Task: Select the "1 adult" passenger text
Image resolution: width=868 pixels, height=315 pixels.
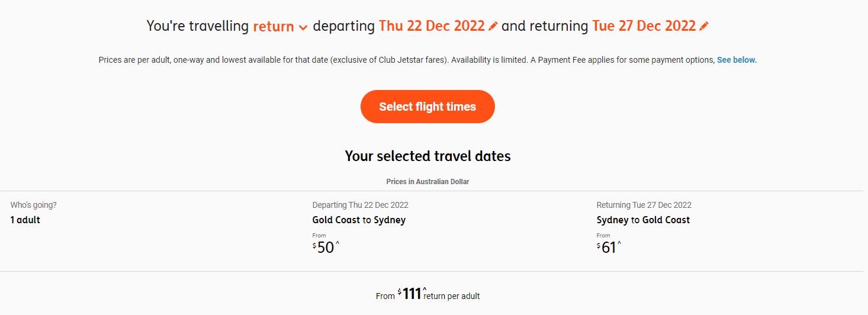Action: 25,220
